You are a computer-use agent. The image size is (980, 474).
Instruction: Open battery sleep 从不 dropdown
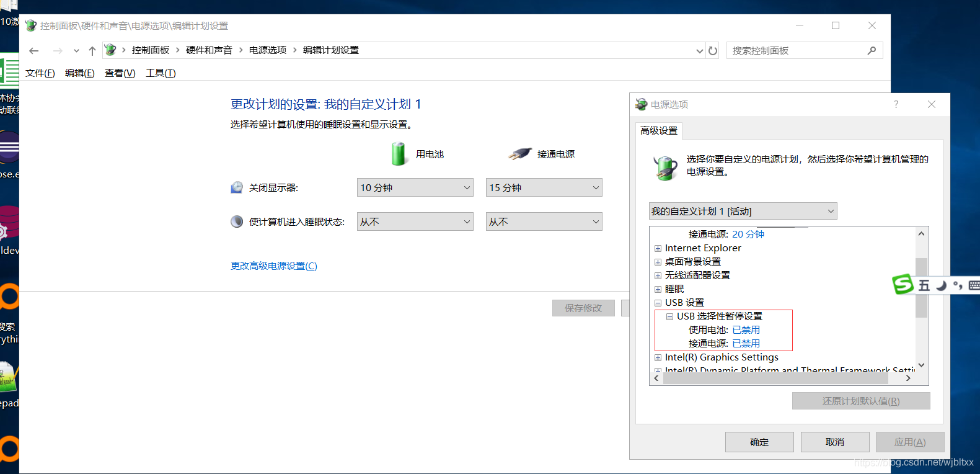415,221
